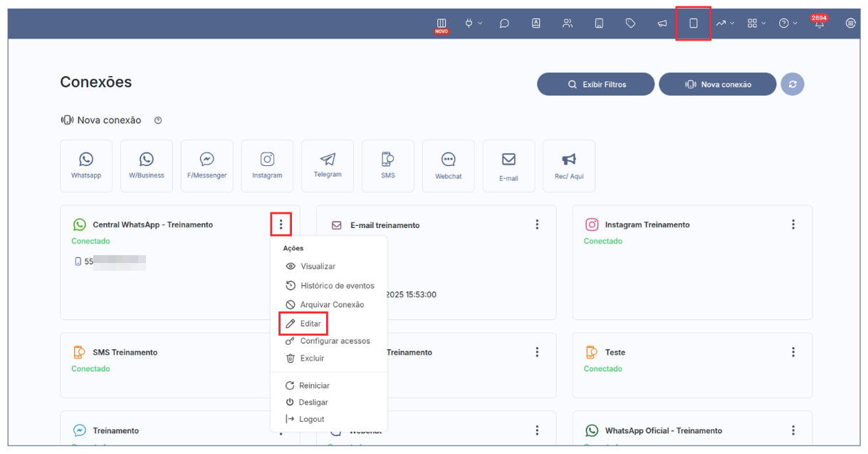
Task: Click the refresh connections round button
Action: point(792,84)
